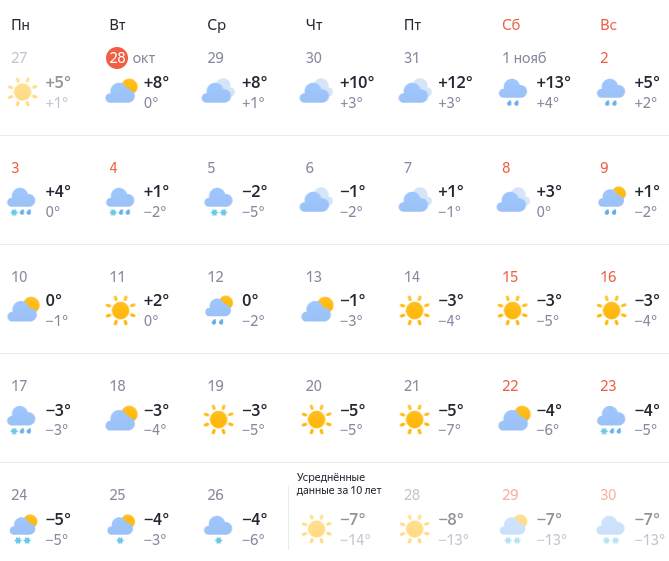The width and height of the screenshot is (669, 561).
Task: Click the snow and rain icon for November 3
Action: (22, 201)
